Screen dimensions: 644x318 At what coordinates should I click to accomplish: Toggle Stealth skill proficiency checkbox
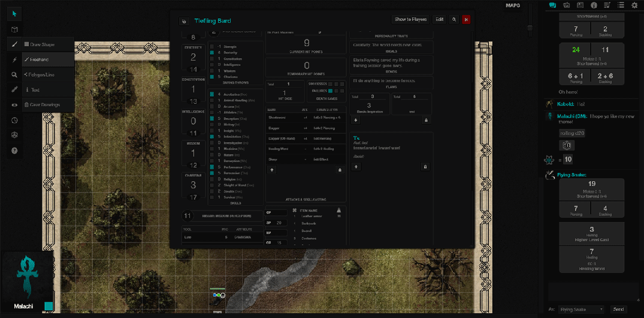click(212, 191)
